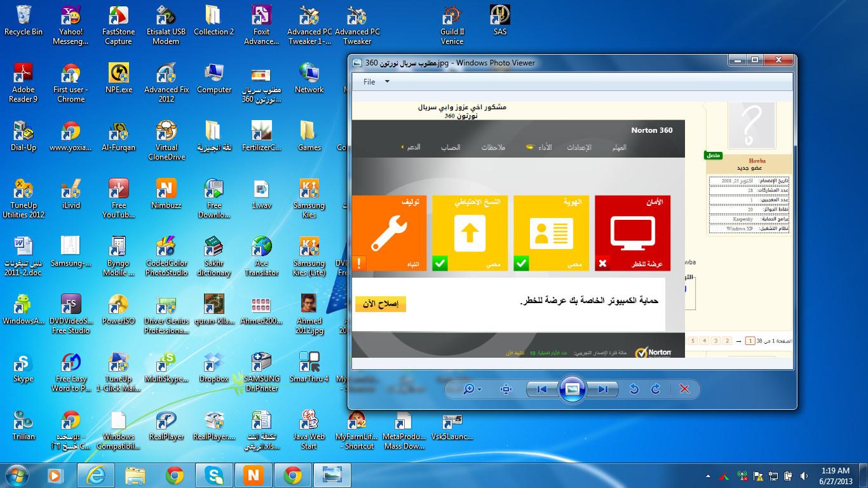This screenshot has width=868, height=488.
Task: Open Adobe Reader 9 shortcut
Action: click(24, 83)
